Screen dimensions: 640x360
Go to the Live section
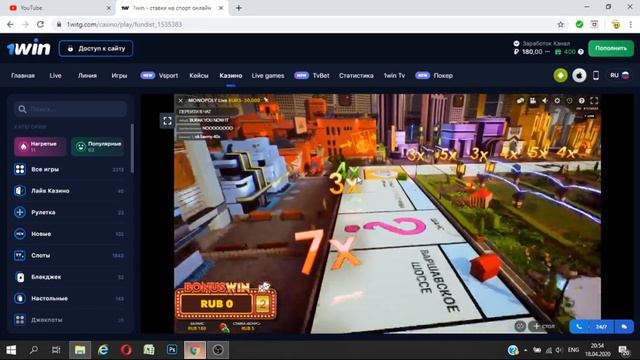pos(56,76)
